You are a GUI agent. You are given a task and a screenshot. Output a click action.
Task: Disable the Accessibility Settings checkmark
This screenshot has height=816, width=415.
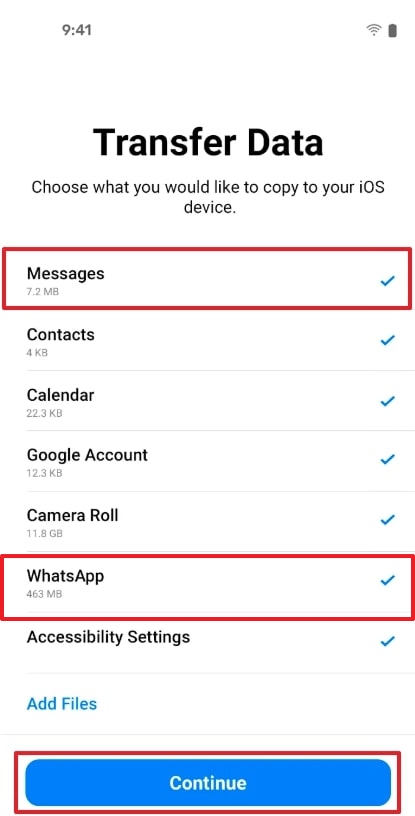(x=387, y=641)
